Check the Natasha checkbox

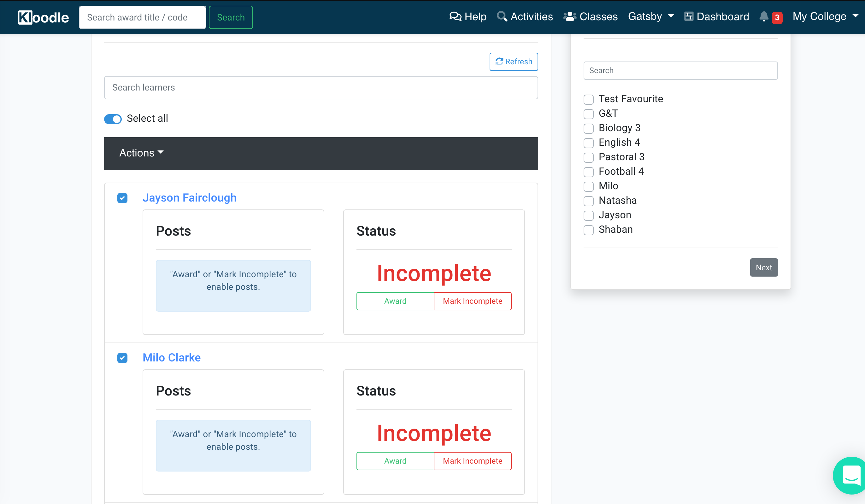tap(589, 201)
